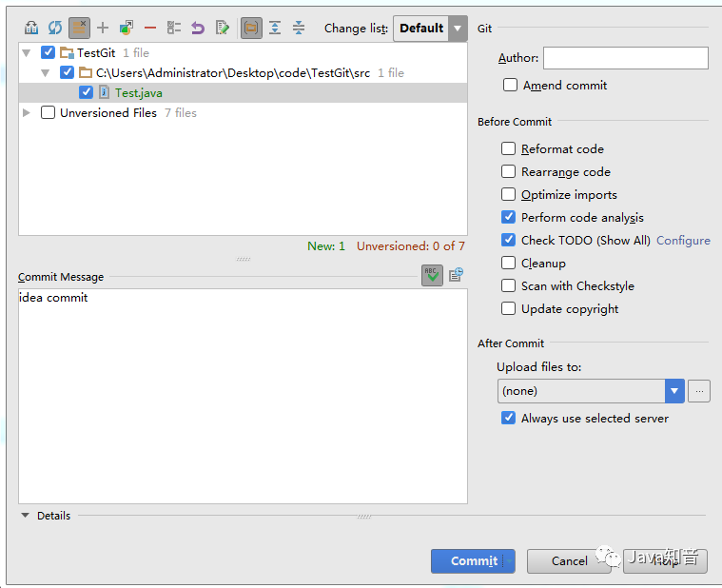Click the src directory folder icon

(86, 72)
